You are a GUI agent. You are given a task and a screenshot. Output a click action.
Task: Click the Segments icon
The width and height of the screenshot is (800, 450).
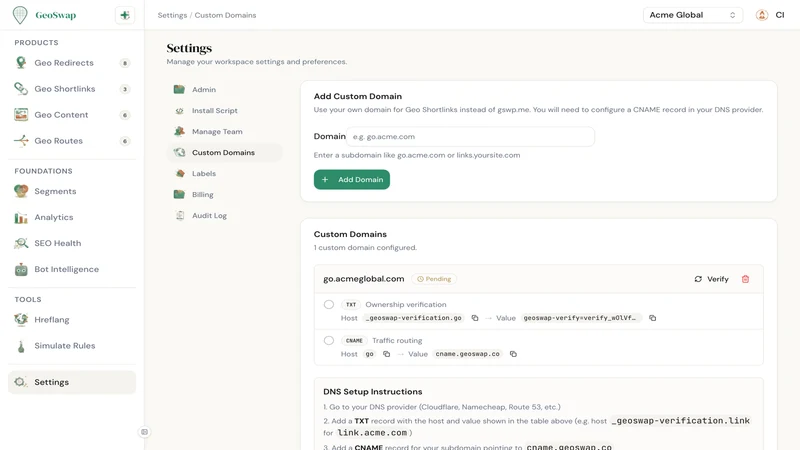coord(21,191)
